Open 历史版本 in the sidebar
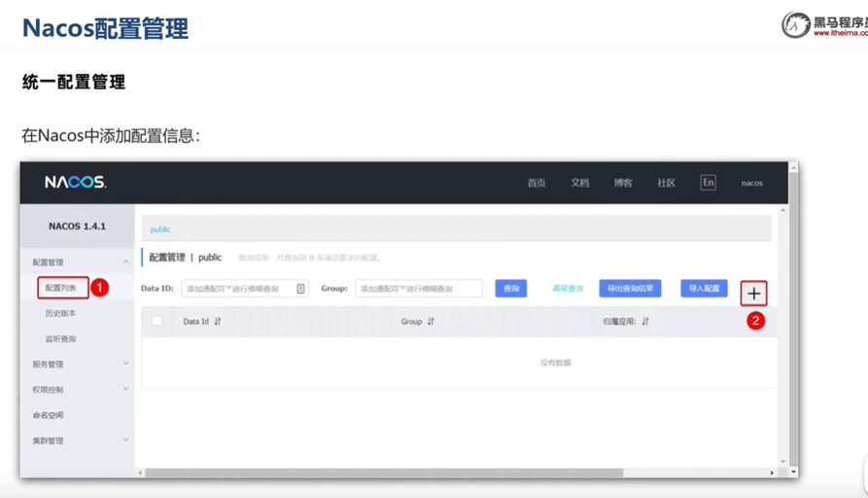 (x=61, y=313)
